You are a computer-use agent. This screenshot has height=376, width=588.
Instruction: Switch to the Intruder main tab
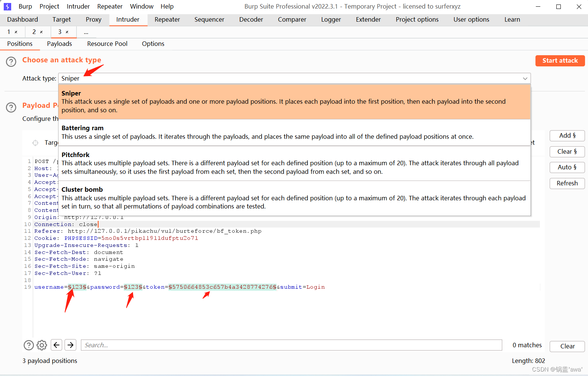pyautogui.click(x=128, y=19)
